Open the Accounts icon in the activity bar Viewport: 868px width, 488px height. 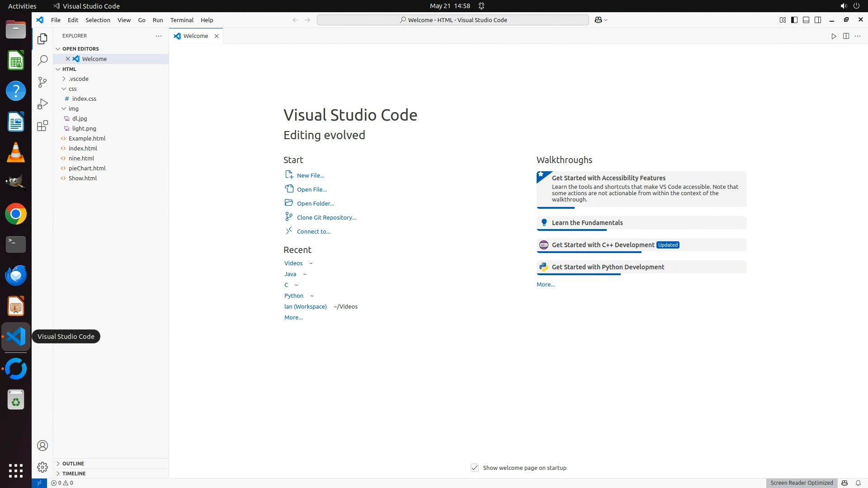(42, 446)
